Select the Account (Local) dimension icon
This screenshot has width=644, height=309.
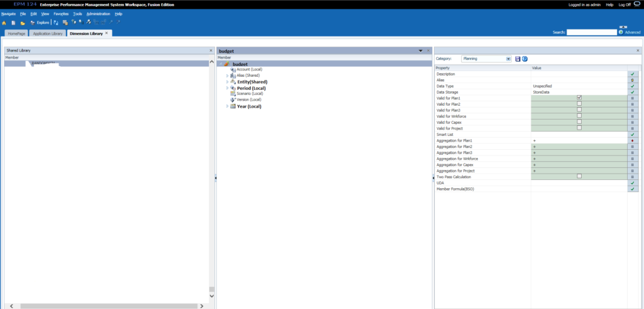[x=233, y=70]
